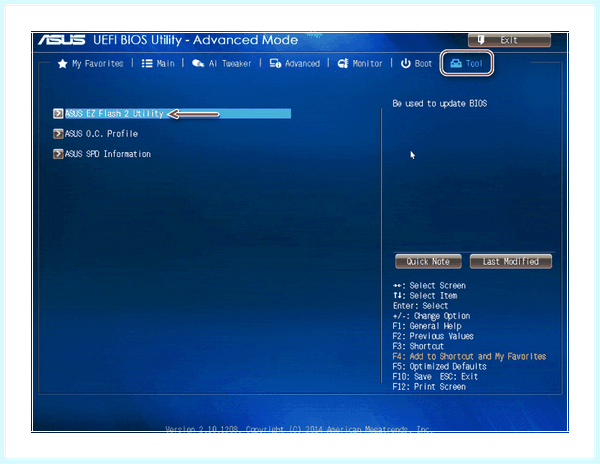
Task: Click the Advanced tab icon
Action: 276,63
